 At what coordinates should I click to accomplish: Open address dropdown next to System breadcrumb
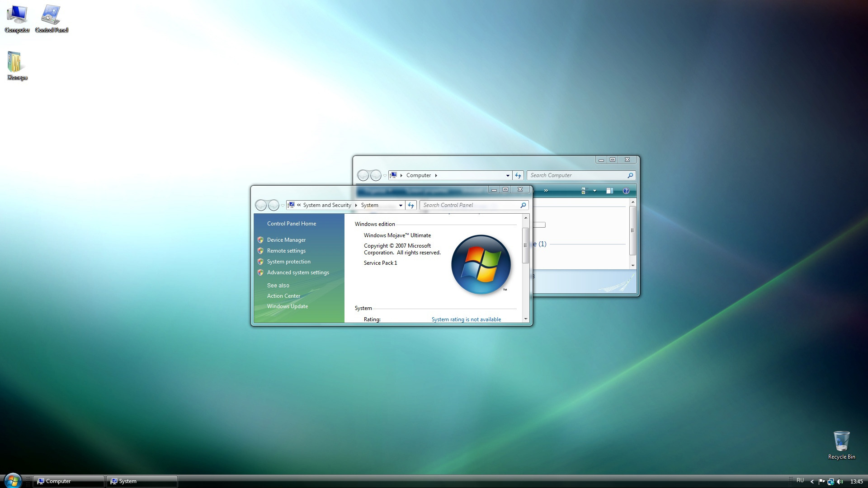[x=401, y=205]
